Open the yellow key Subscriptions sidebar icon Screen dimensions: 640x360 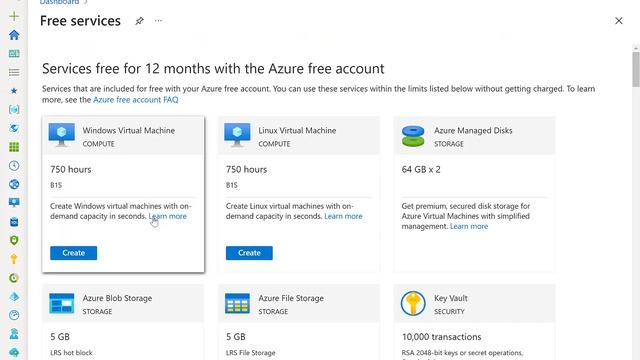click(x=14, y=259)
